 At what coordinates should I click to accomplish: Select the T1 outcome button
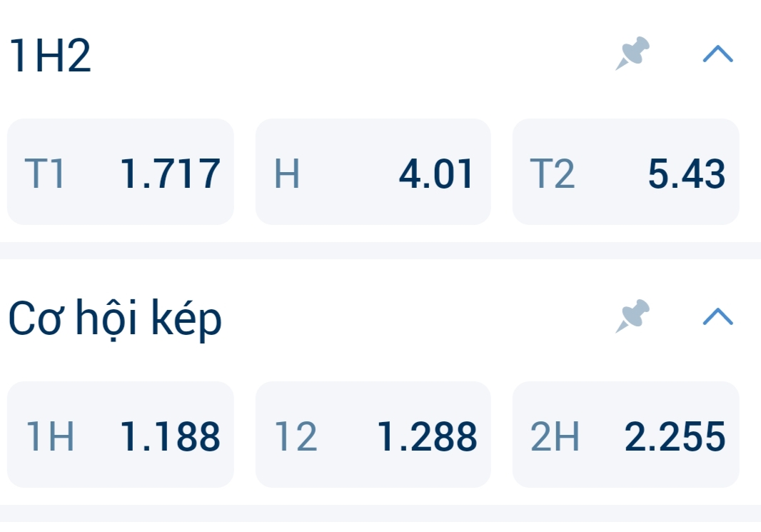pyautogui.click(x=120, y=172)
